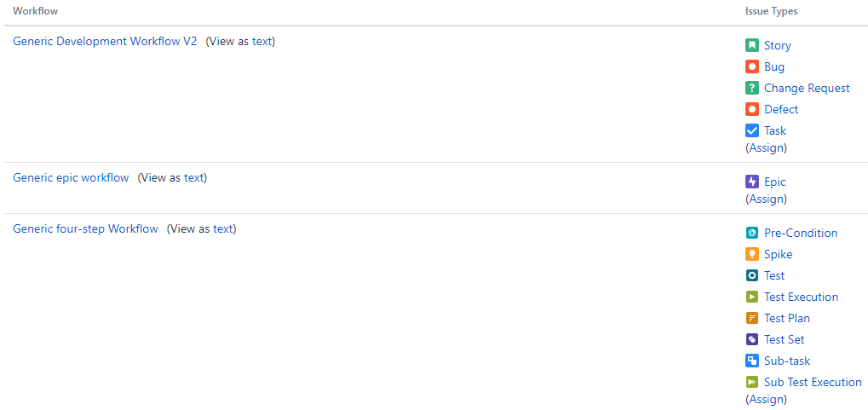Open the Defect issue type link

coord(781,110)
